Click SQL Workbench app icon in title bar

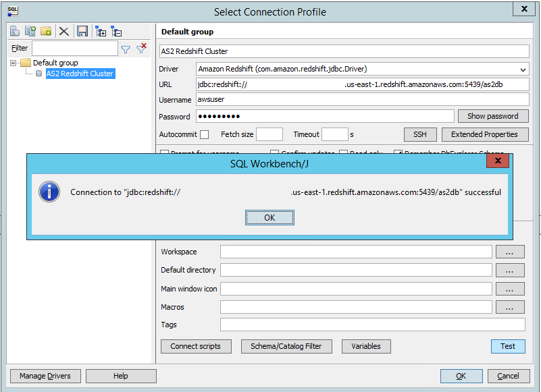tap(13, 11)
